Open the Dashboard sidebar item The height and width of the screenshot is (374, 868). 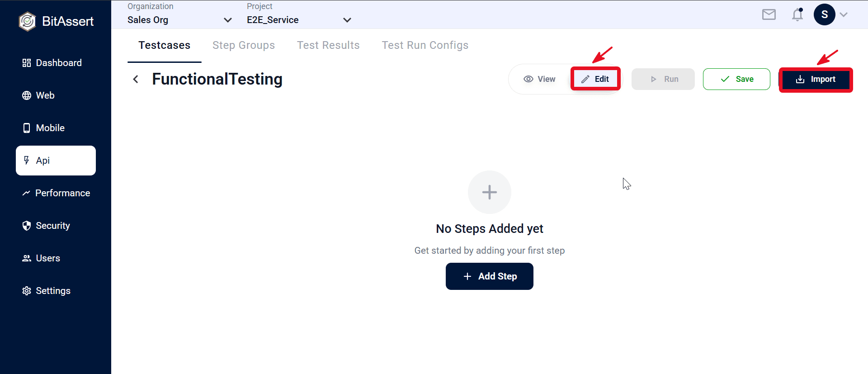tap(52, 63)
